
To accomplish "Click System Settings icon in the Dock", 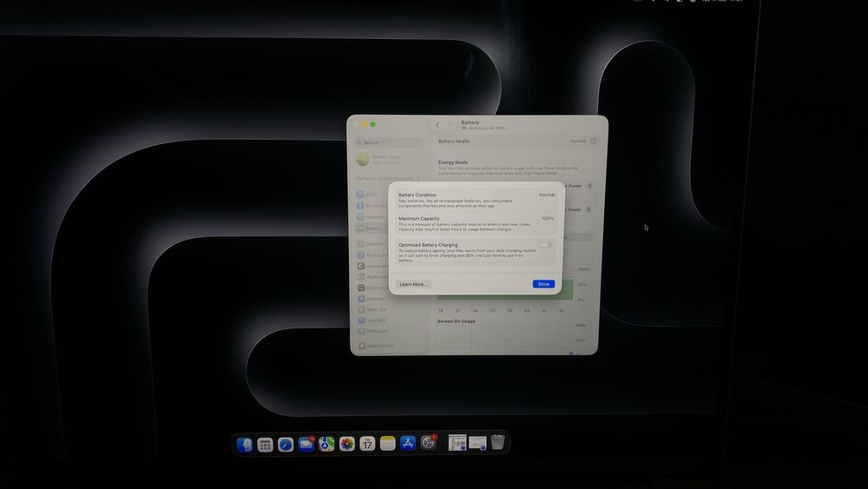I will pyautogui.click(x=429, y=443).
